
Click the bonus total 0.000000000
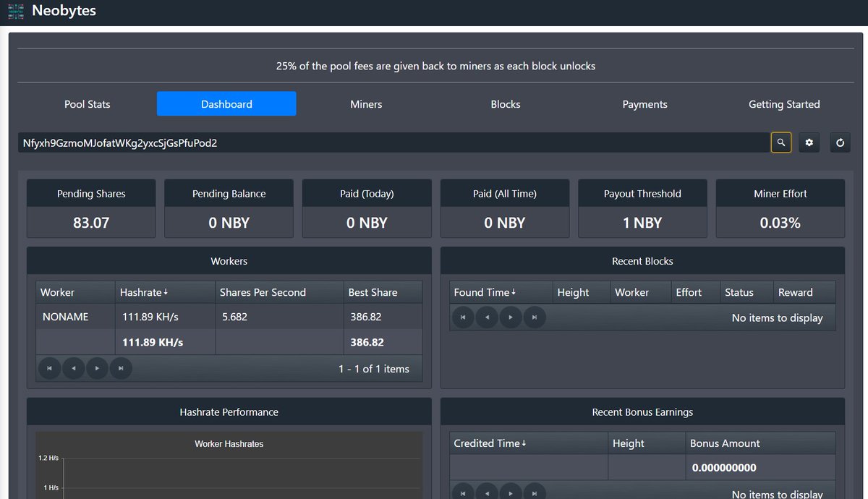tap(724, 467)
